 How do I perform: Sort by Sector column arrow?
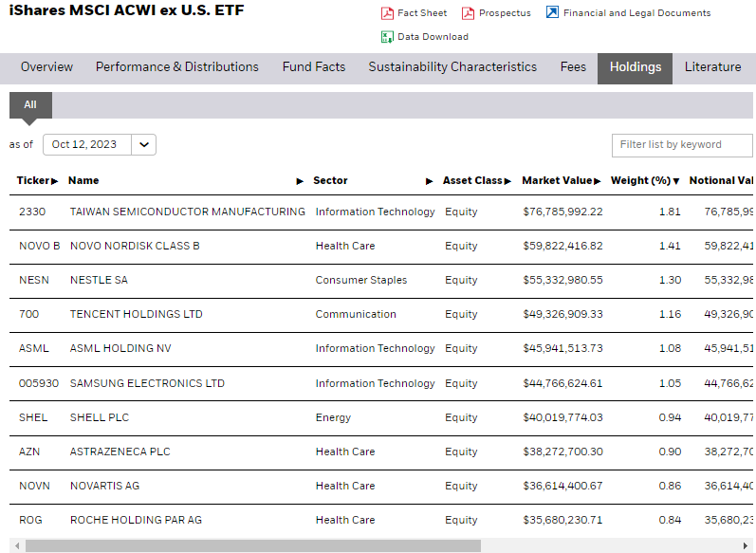pyautogui.click(x=429, y=181)
